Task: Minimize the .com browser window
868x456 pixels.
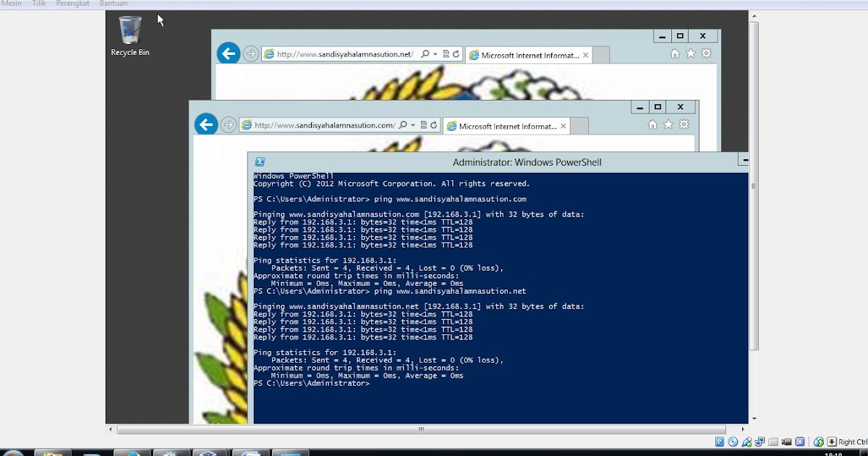Action: tap(639, 107)
